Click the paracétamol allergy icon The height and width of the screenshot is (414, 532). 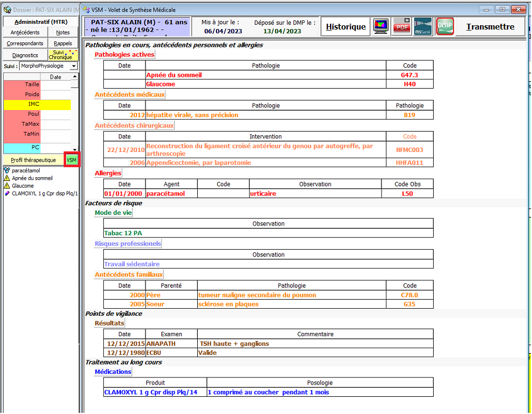point(7,171)
